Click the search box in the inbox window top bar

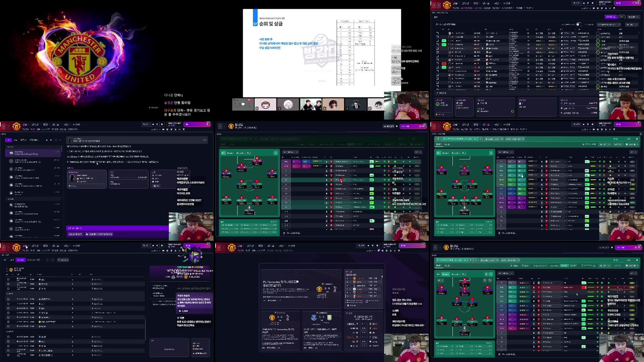point(146,124)
